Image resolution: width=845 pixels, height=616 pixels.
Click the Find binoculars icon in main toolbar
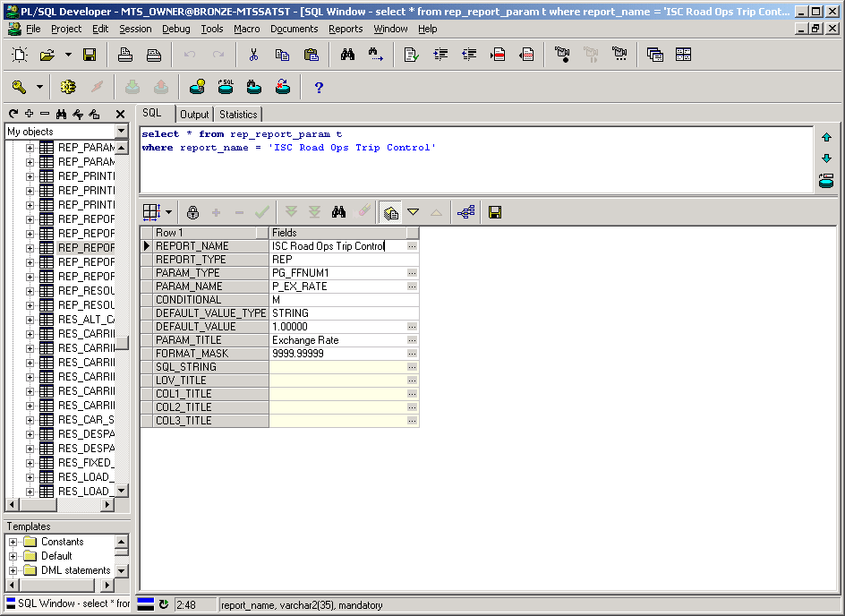click(347, 55)
